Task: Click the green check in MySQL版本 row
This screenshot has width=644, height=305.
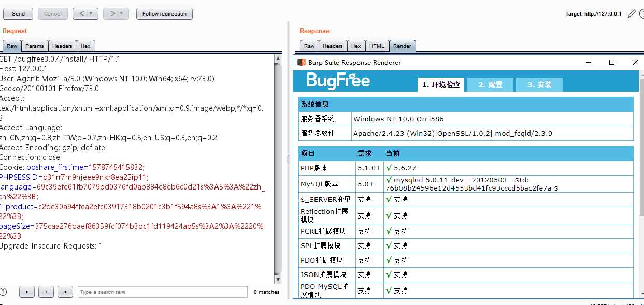Action: pyautogui.click(x=389, y=180)
